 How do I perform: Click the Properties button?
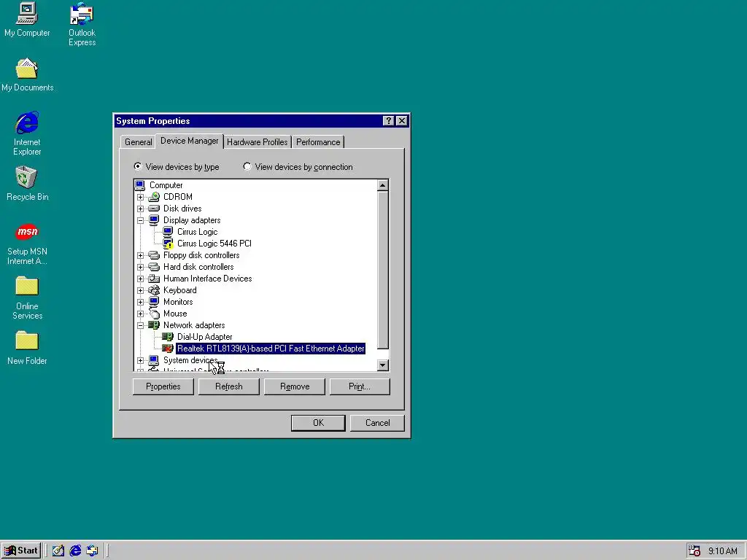coord(163,386)
